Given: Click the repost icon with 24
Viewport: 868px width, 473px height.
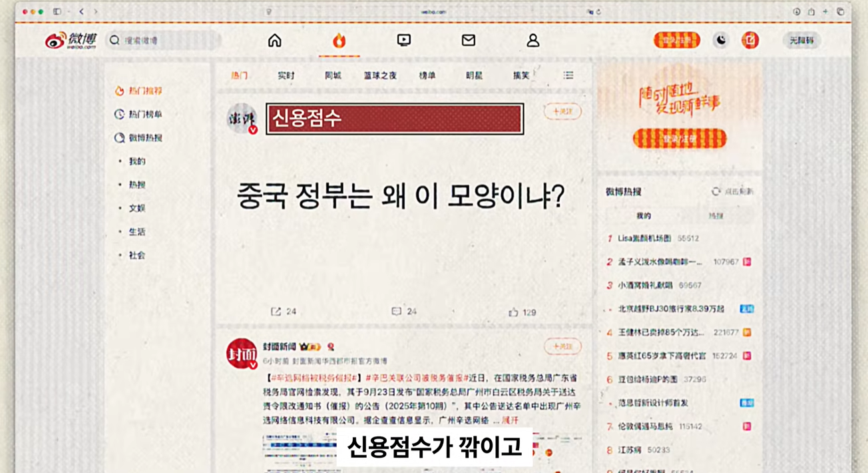Looking at the screenshot, I should coord(276,311).
